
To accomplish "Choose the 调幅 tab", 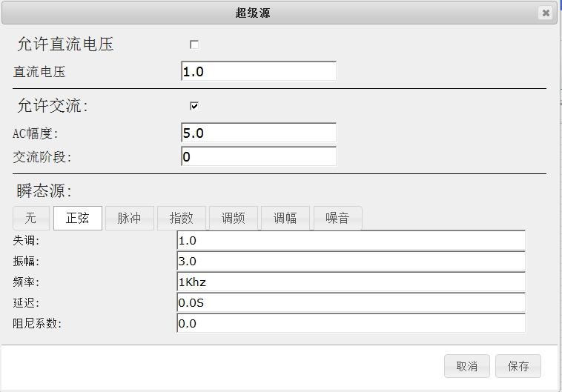I will tap(285, 218).
